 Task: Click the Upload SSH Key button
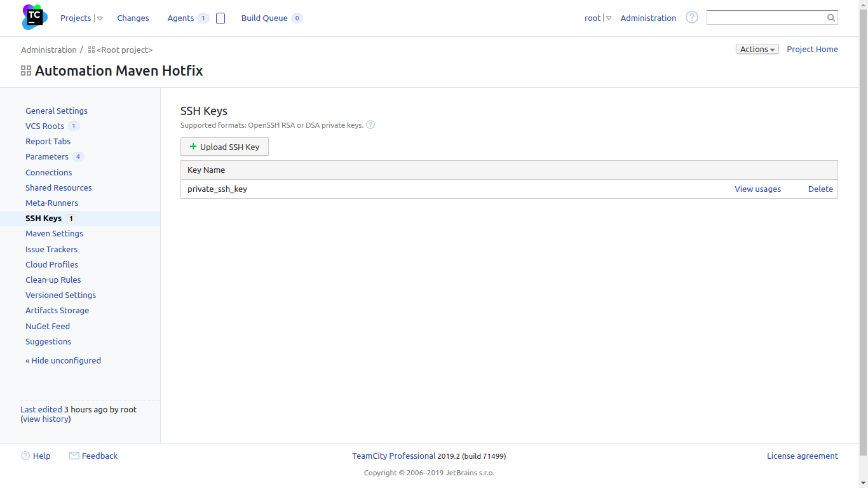click(224, 147)
